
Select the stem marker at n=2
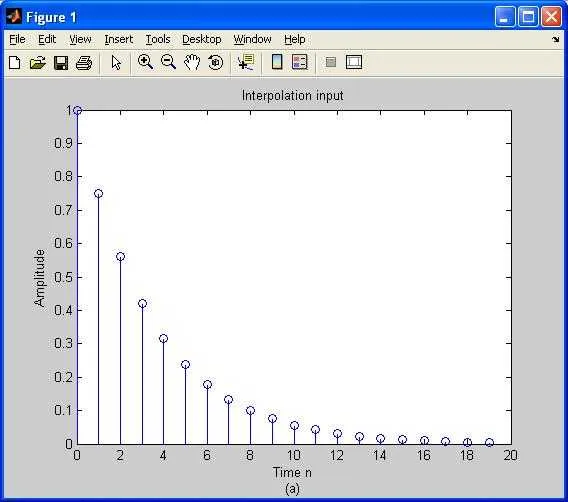point(121,257)
